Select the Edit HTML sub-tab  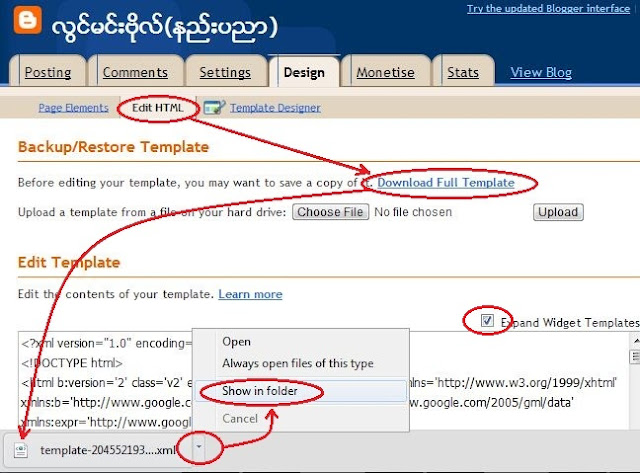tap(158, 108)
